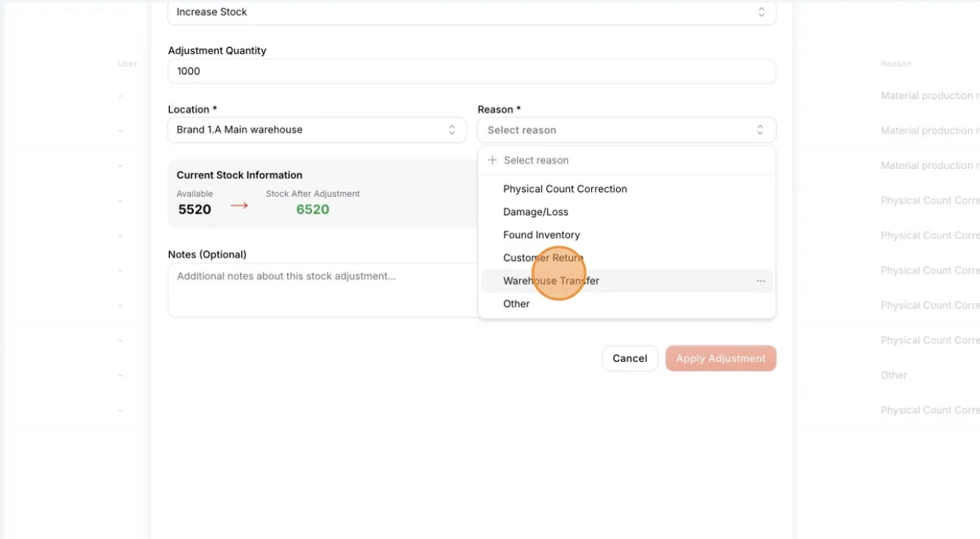
Task: Click the Current Stock Information heading
Action: 239,175
